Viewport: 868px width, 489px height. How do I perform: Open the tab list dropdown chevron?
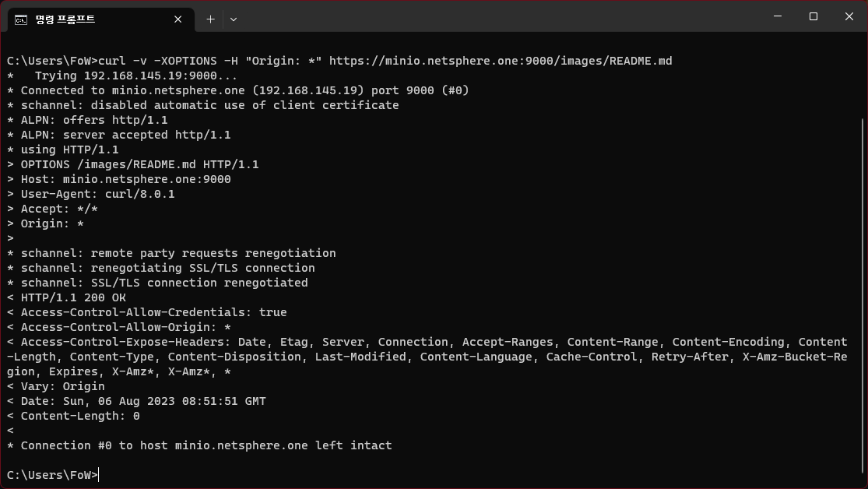[233, 19]
